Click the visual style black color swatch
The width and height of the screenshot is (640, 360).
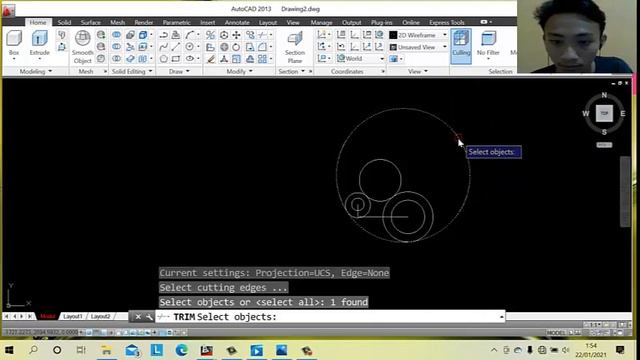(393, 35)
